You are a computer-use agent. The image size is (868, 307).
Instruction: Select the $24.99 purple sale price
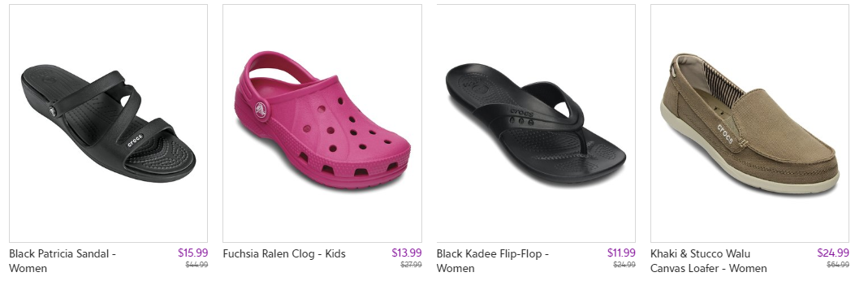pyautogui.click(x=833, y=253)
